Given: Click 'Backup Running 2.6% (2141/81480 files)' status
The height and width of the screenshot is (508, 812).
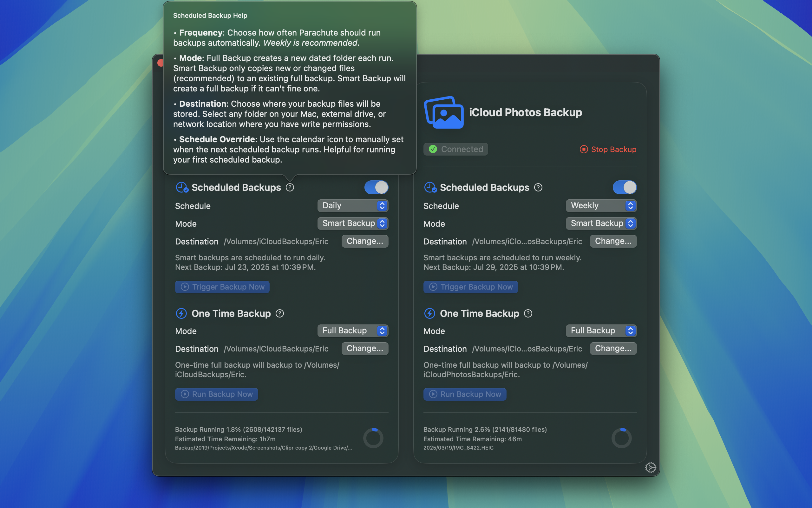Looking at the screenshot, I should [485, 429].
